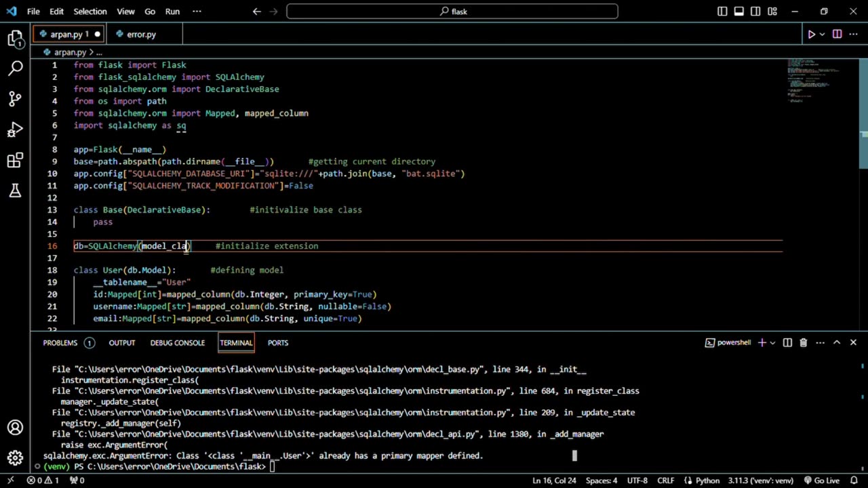Image resolution: width=868 pixels, height=488 pixels.
Task: Create a new terminal with plus icon
Action: [762, 343]
